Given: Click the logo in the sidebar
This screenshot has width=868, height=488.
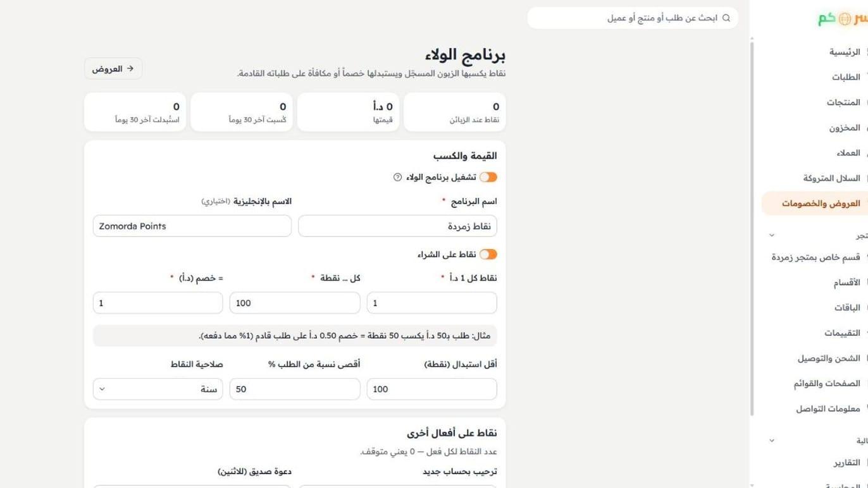Looking at the screenshot, I should pos(843,19).
